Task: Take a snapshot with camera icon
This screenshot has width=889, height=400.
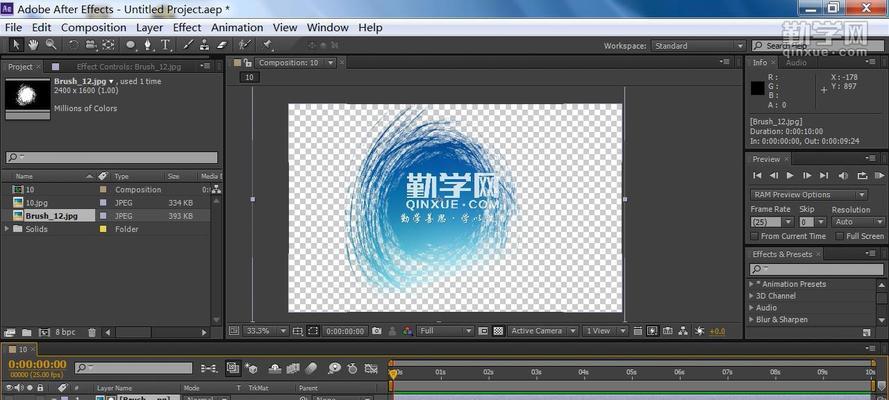Action: (376, 331)
